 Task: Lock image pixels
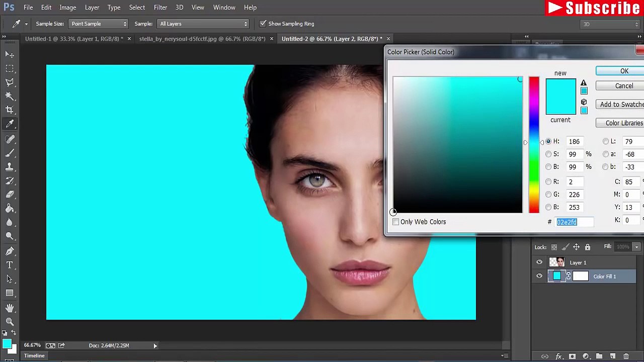pos(565,247)
